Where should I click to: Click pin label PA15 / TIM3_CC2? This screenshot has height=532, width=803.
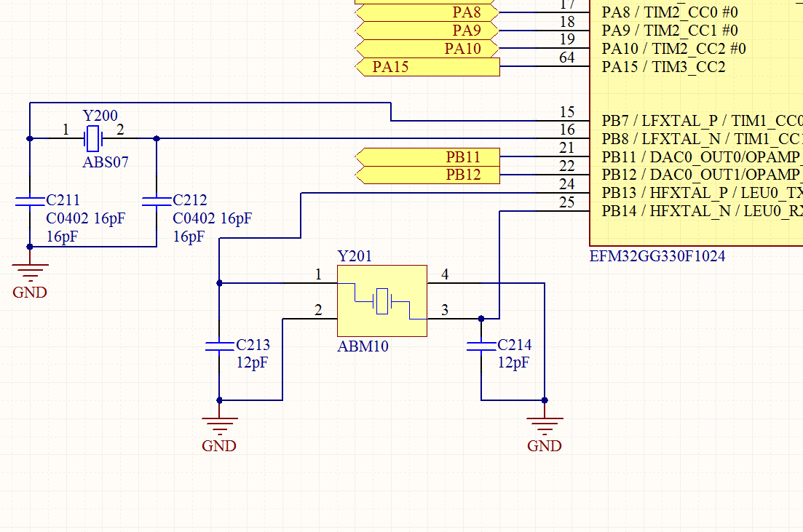(x=664, y=67)
